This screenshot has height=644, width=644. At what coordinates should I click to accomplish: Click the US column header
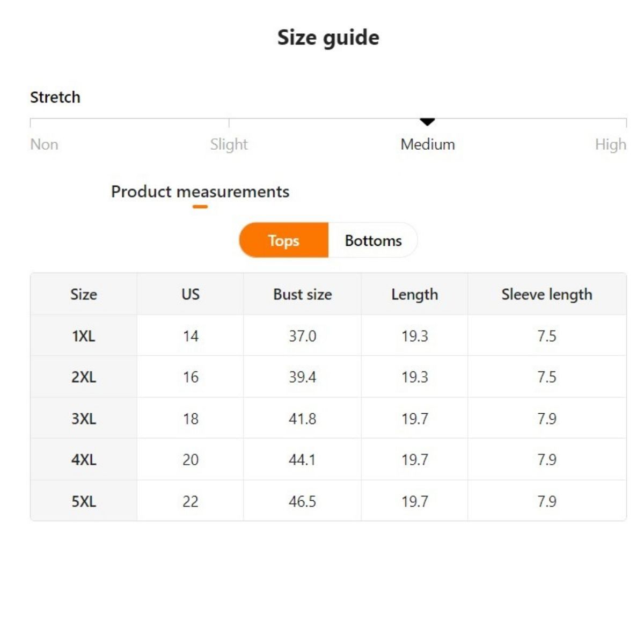[191, 294]
